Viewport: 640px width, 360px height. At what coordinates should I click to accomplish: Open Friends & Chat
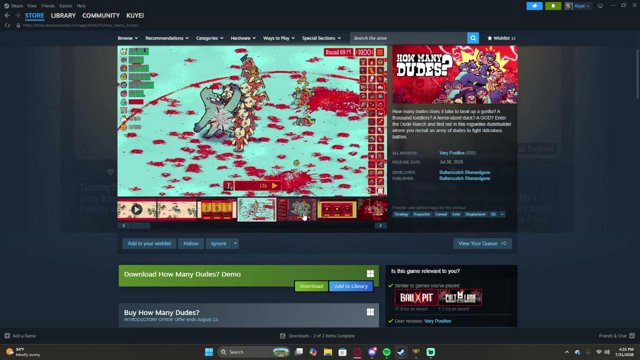(616, 336)
